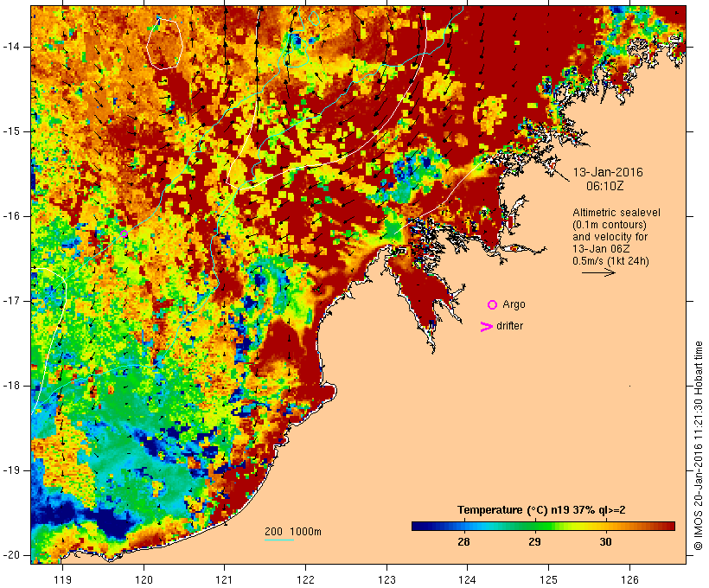Click the 'and velocity for' text

click(x=610, y=237)
